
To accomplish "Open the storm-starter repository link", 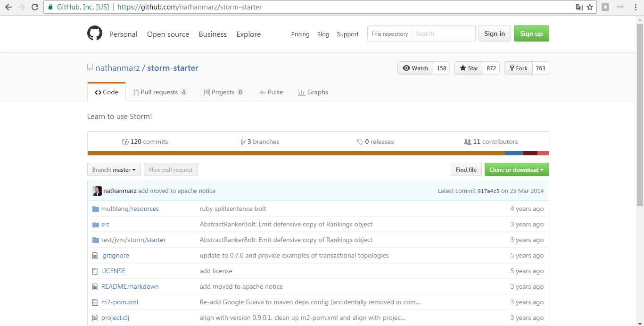I will (173, 68).
